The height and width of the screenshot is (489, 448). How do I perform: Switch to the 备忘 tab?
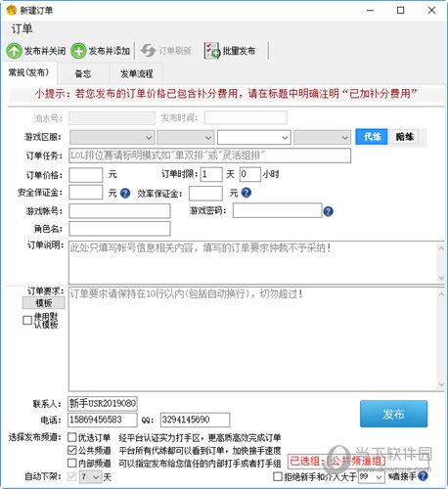click(83, 74)
